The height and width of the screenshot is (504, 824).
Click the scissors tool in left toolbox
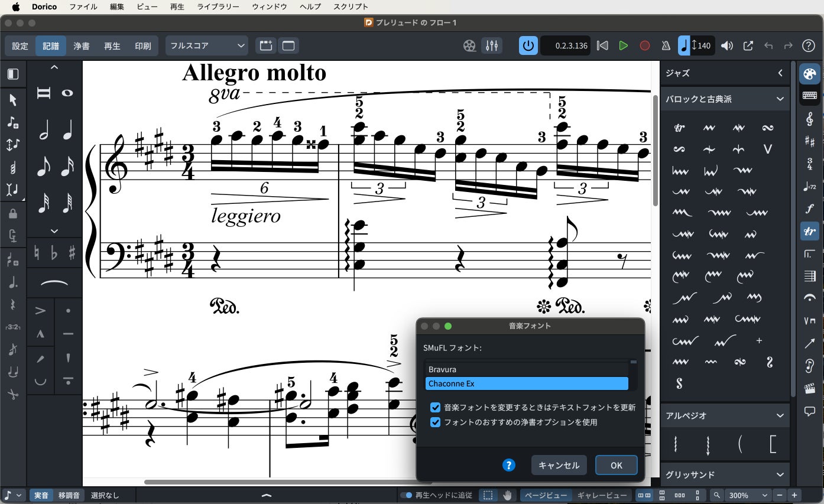pos(13,394)
